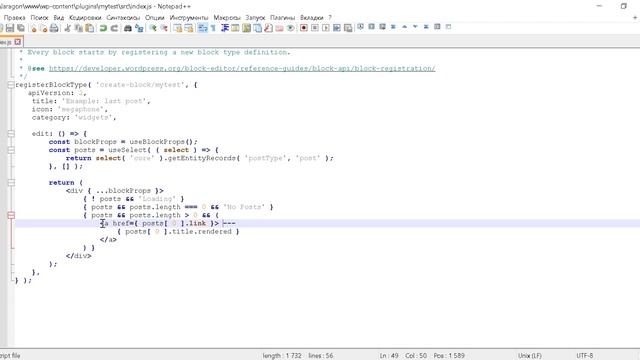The image size is (640, 360).
Task: Click the Copy toolbar icon
Action: 79,28
